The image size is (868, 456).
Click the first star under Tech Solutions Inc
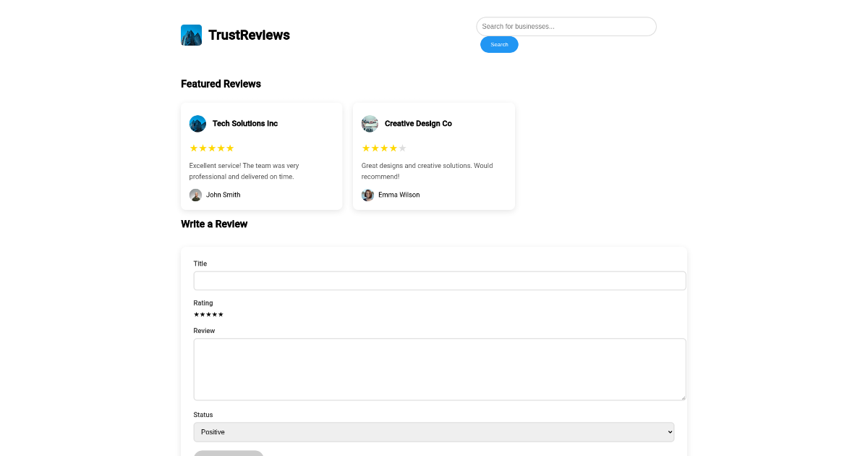[193, 148]
